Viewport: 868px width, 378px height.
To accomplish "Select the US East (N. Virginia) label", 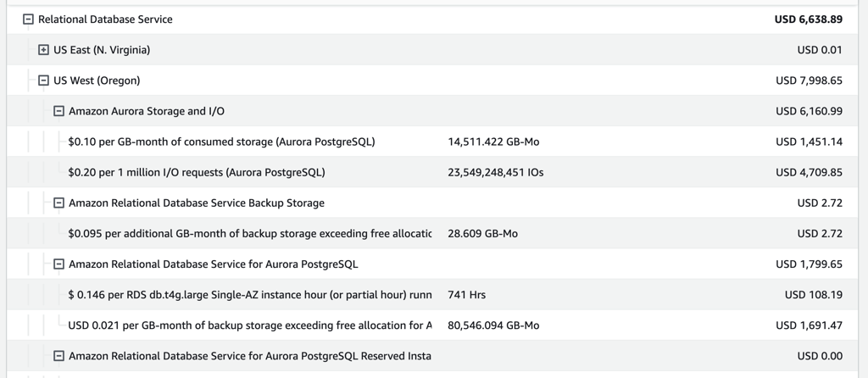I will click(102, 50).
